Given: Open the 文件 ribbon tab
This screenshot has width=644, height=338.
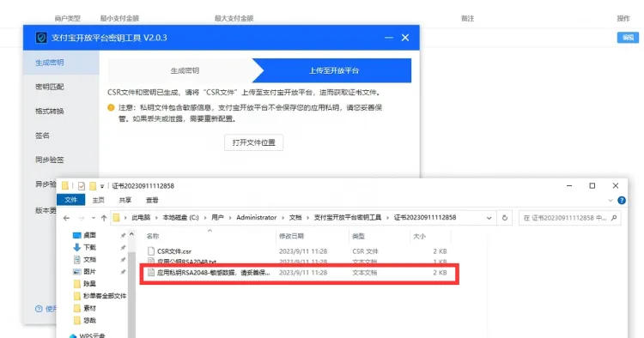Looking at the screenshot, I should click(x=70, y=200).
